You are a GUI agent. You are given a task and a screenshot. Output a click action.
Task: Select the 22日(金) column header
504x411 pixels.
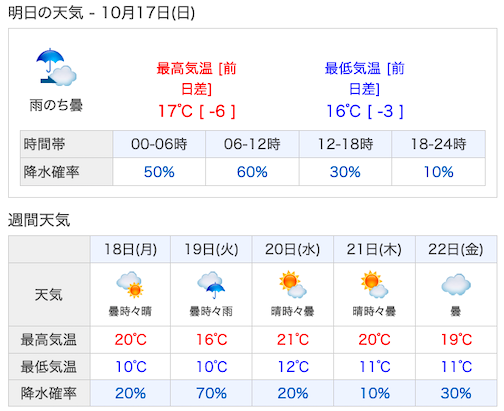[x=456, y=249]
